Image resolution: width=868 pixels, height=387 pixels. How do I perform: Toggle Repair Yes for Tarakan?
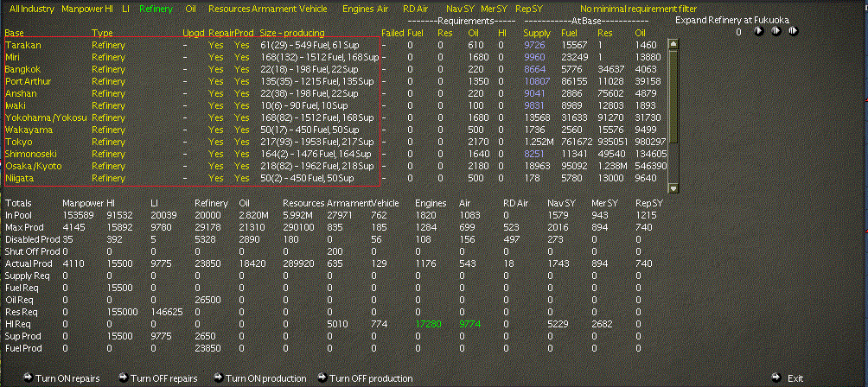click(216, 45)
